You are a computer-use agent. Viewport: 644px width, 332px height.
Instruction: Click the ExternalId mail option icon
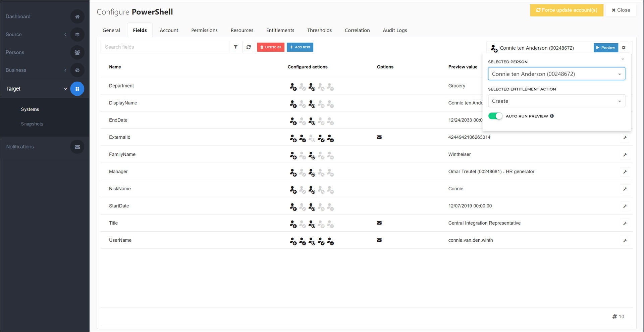coord(379,137)
